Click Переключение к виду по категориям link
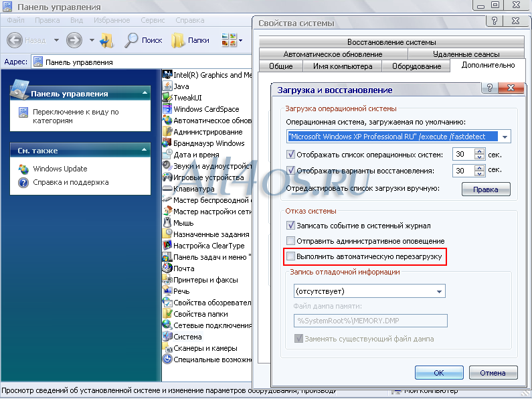 76,116
